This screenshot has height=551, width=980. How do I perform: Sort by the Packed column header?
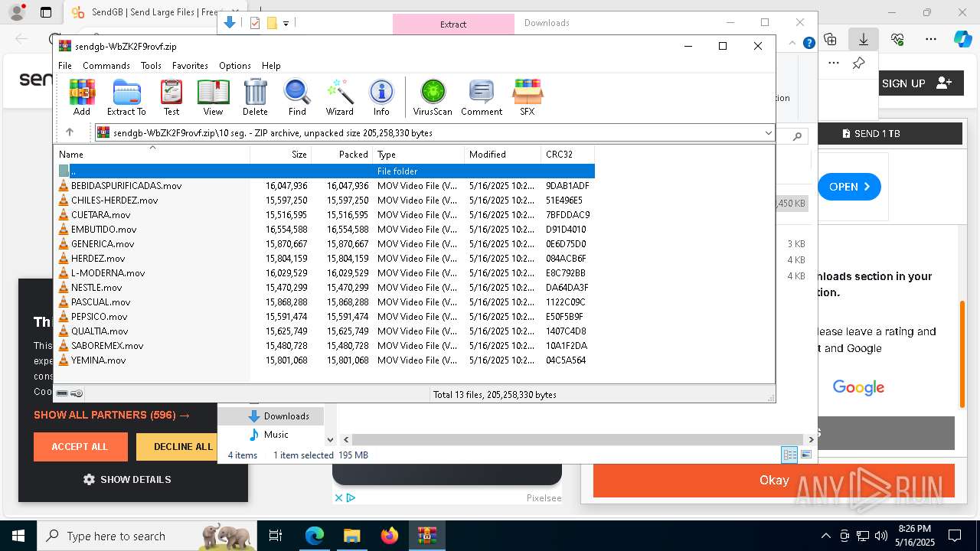pyautogui.click(x=341, y=154)
